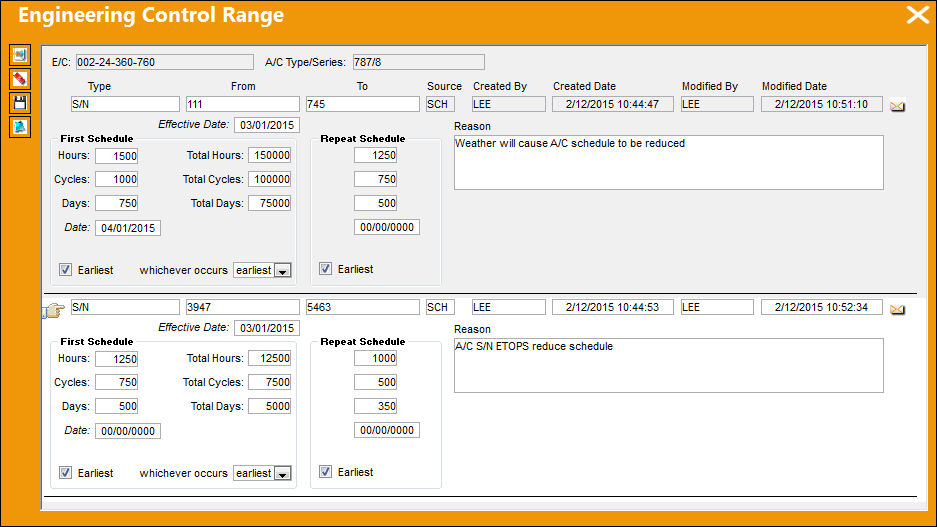Click Modified Date value 2/12/2015 10:51:10
This screenshot has height=527, width=937.
click(x=822, y=104)
